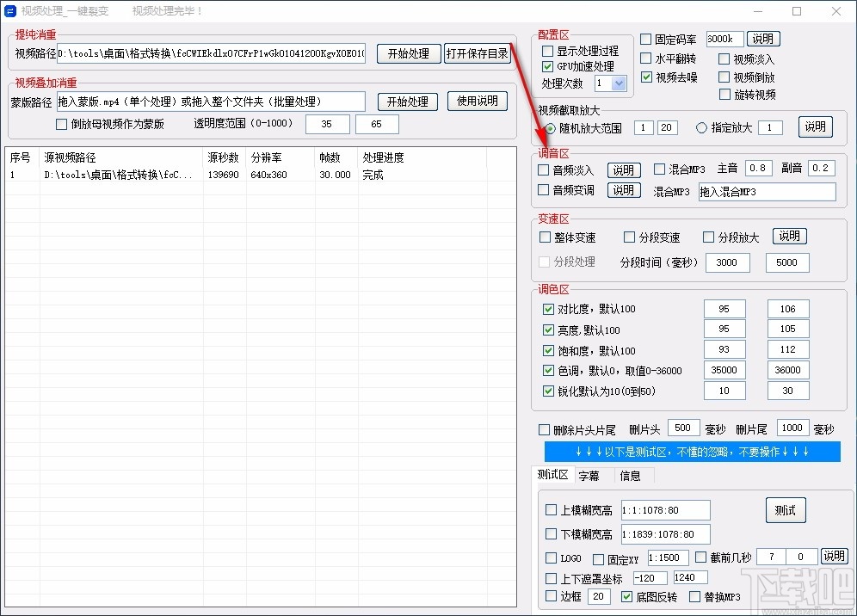
Task: Select the 指定放大 radio button
Action: coord(701,126)
